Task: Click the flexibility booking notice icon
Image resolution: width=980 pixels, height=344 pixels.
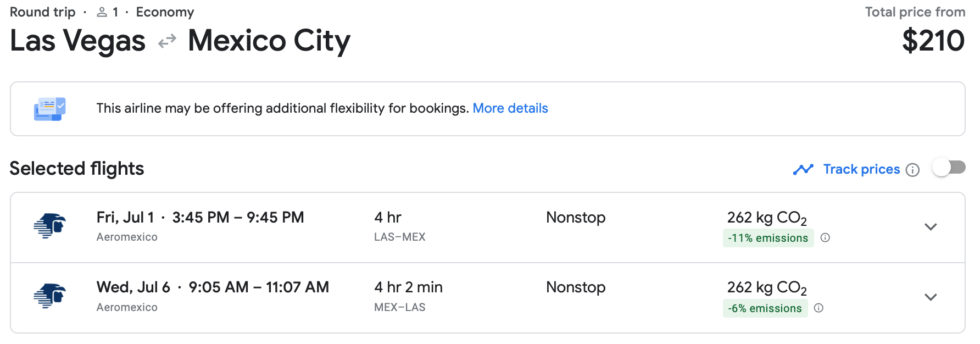Action: point(49,109)
